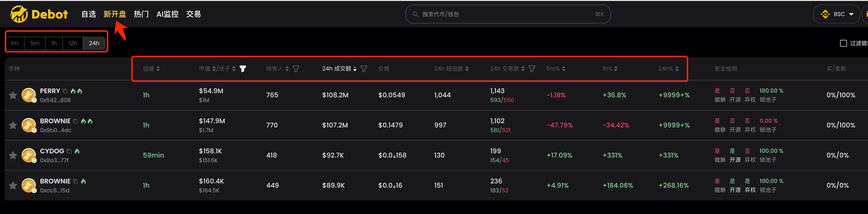Click the Debot logo icon
This screenshot has width=868, height=214.
pos(19,14)
